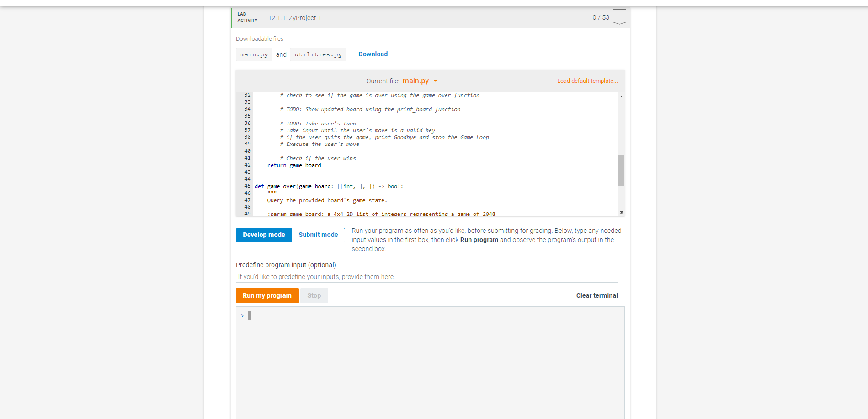Click line number 36 in the gutter
The height and width of the screenshot is (419, 868).
(x=247, y=123)
